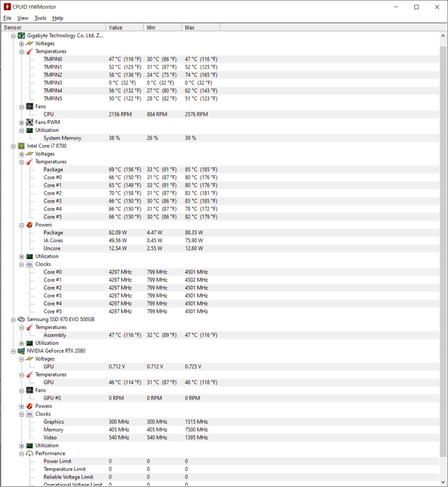This screenshot has height=487, width=448.
Task: Click the Temperatures icon under Intel Core i7
Action: (x=30, y=162)
